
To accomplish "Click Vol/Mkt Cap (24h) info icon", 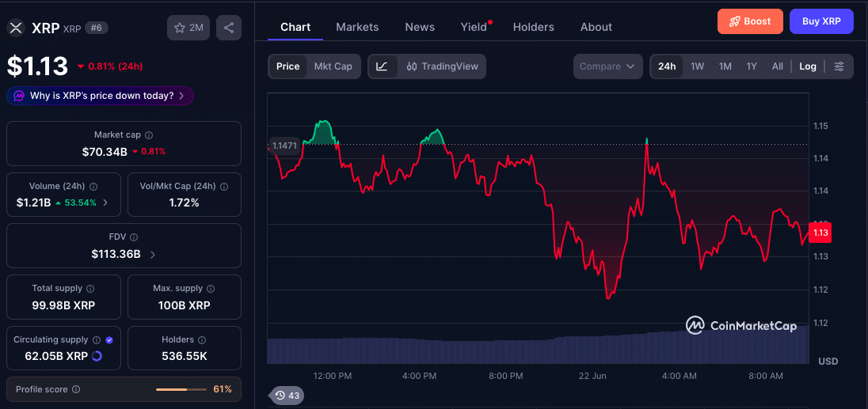I will 223,187.
